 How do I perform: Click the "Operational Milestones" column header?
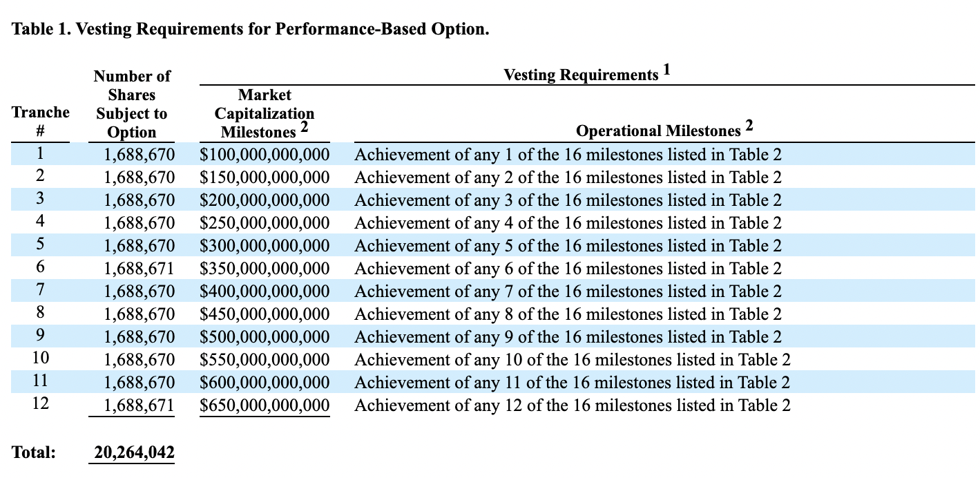click(x=658, y=131)
